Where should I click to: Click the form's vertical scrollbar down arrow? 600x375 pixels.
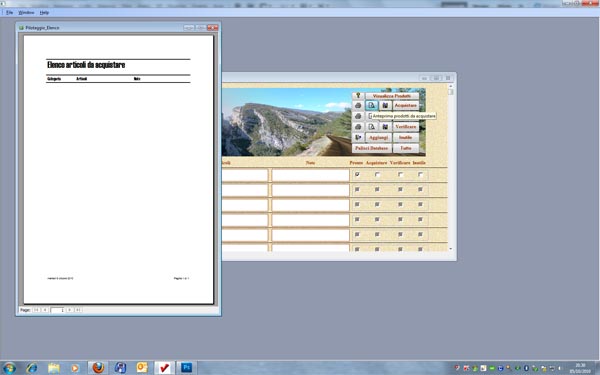pos(450,249)
